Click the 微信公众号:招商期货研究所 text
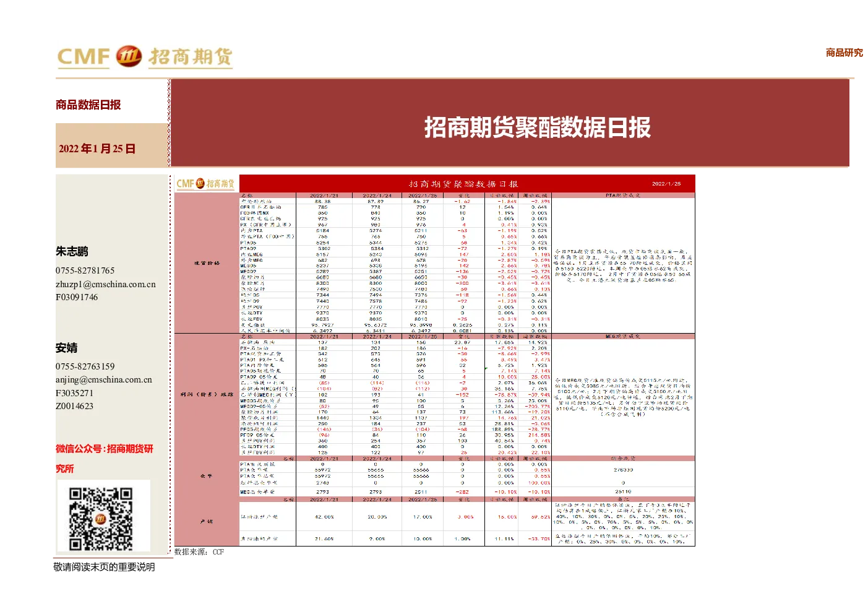 (x=105, y=458)
